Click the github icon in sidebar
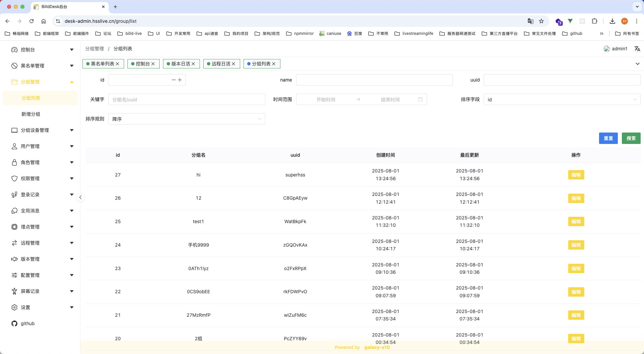Image resolution: width=644 pixels, height=354 pixels. click(14, 323)
